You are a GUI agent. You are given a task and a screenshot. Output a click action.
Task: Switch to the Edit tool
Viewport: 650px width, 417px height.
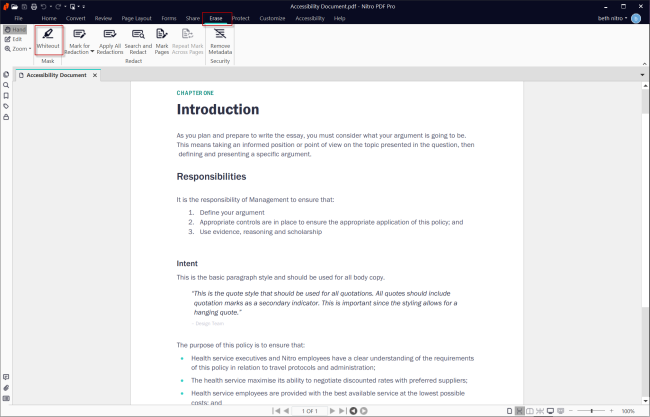14,39
